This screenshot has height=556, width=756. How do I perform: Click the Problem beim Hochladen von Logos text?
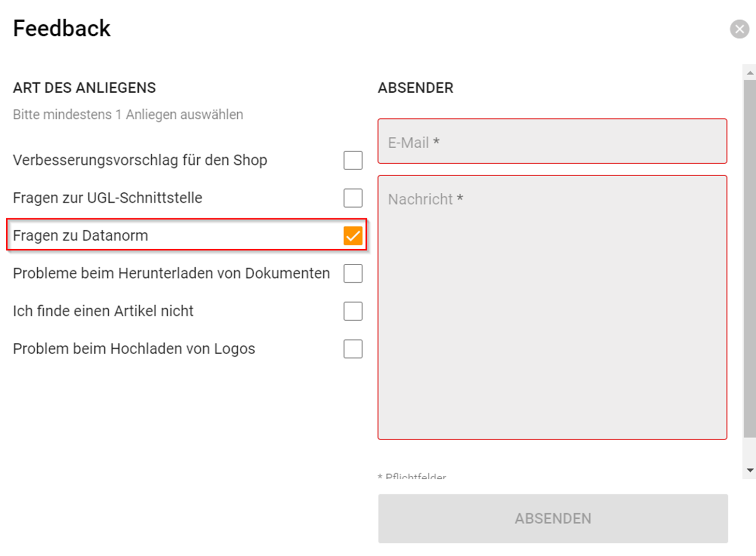(x=134, y=349)
